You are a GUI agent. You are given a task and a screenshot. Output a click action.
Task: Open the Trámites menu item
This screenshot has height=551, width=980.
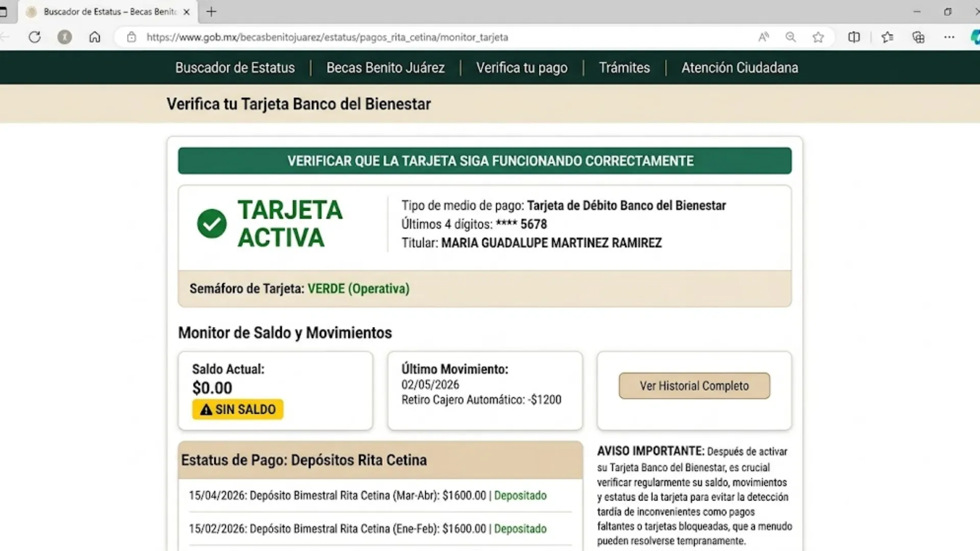[x=624, y=68]
